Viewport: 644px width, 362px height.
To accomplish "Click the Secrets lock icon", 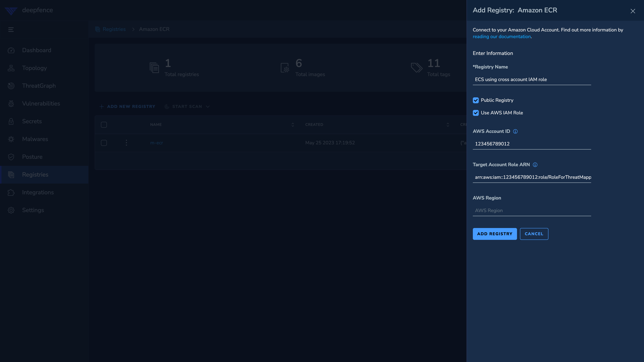I will pyautogui.click(x=11, y=121).
